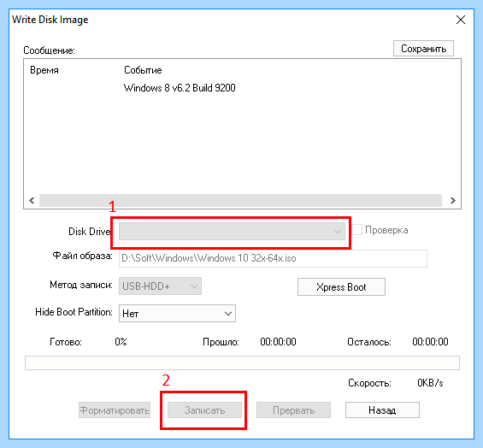Expand the Hide Boot Partition dropdown
Image resolution: width=483 pixels, height=448 pixels.
coord(177,314)
